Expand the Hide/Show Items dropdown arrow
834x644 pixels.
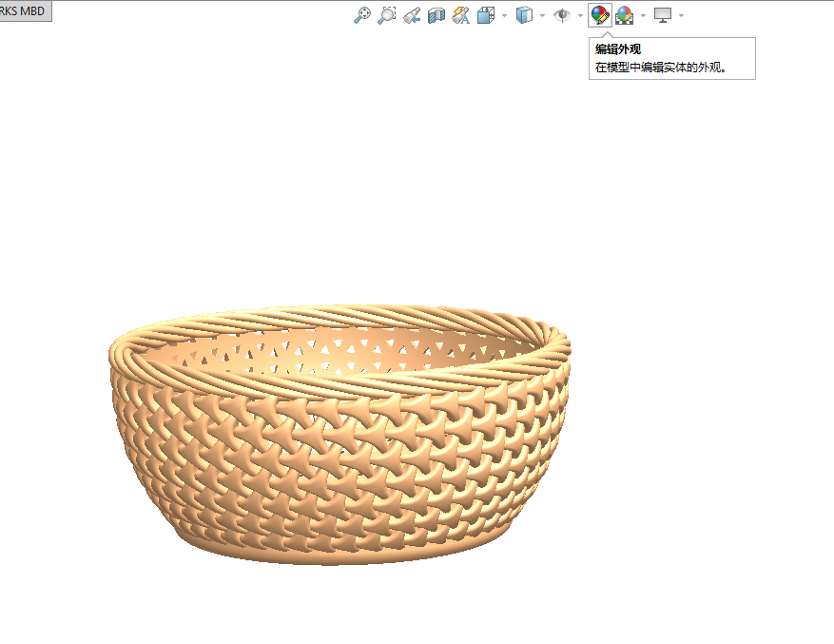click(x=580, y=15)
